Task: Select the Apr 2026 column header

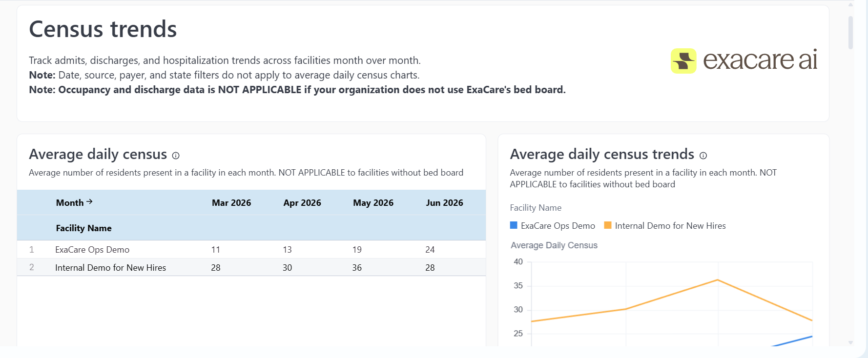Action: click(302, 203)
